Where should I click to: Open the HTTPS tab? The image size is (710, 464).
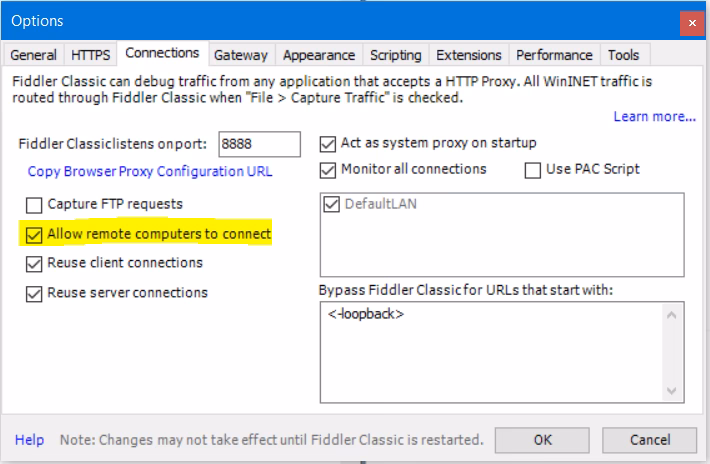[91, 55]
